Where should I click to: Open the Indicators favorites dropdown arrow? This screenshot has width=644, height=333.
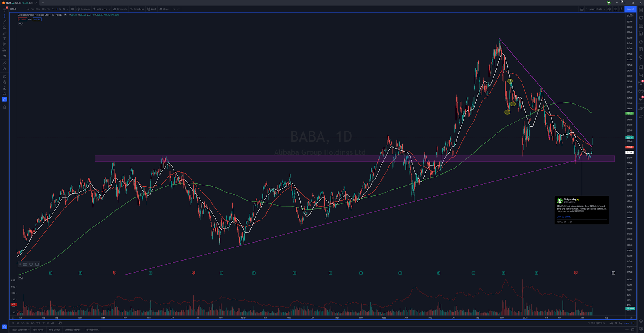click(x=110, y=9)
